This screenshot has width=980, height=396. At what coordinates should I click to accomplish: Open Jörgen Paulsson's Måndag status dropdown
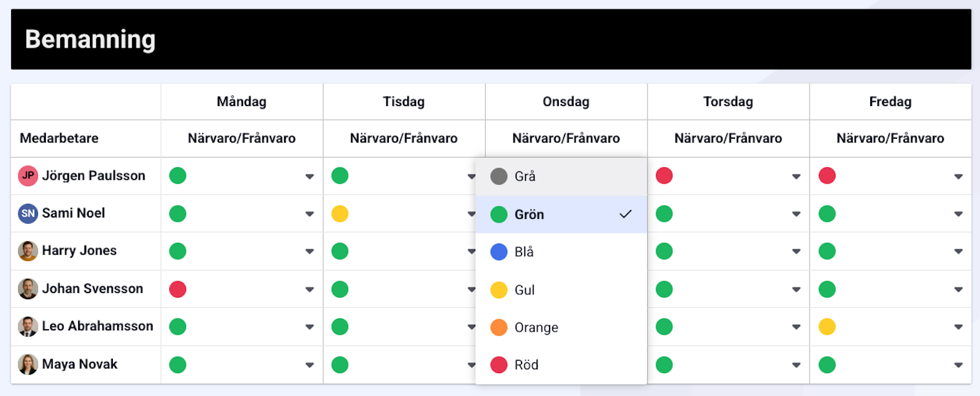(310, 177)
